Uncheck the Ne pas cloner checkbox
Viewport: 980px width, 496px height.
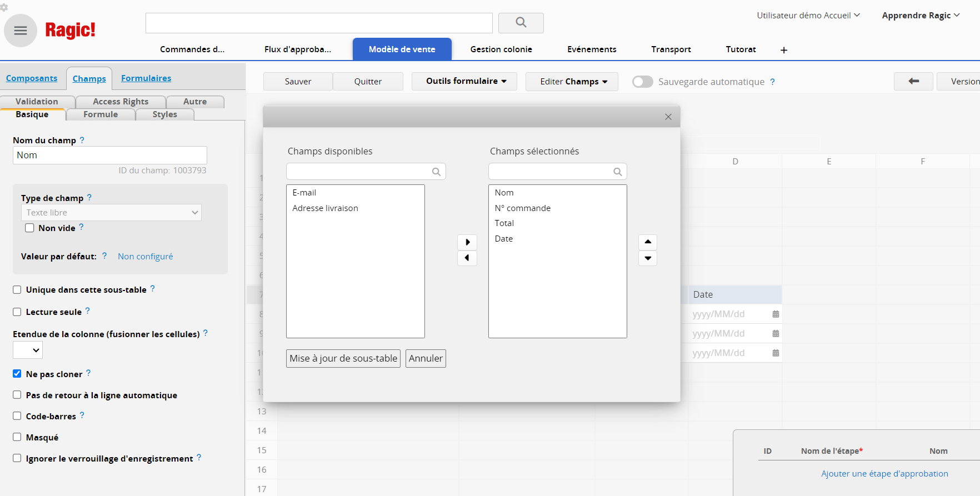click(x=17, y=374)
